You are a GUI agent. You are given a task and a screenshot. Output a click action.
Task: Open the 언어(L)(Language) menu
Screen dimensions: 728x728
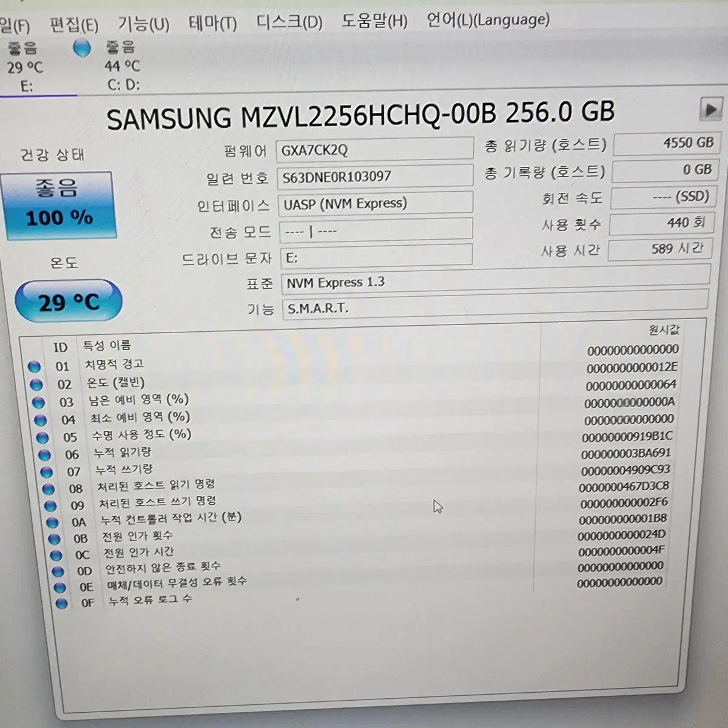(x=488, y=20)
